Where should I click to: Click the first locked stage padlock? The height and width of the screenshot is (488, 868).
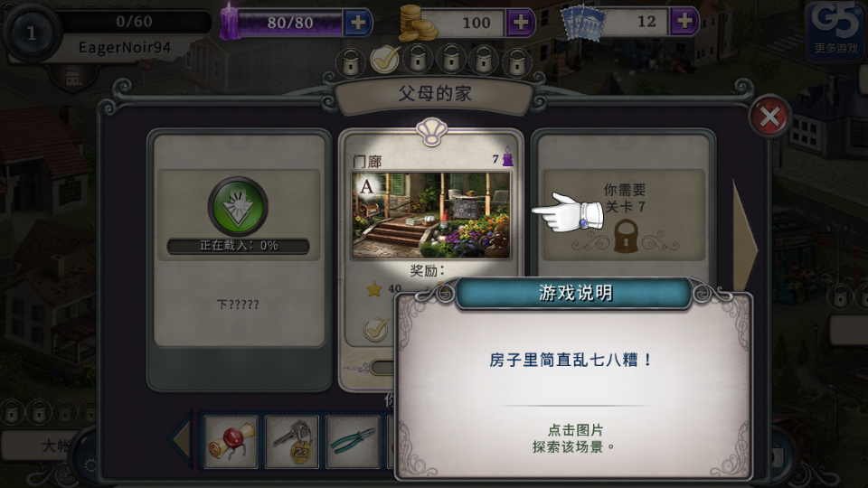(x=351, y=62)
